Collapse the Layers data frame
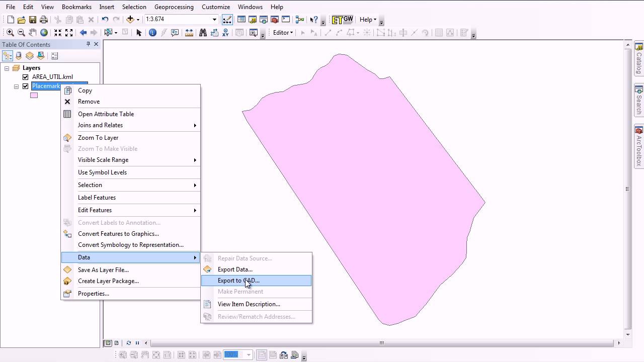This screenshot has width=644, height=362. click(x=7, y=68)
